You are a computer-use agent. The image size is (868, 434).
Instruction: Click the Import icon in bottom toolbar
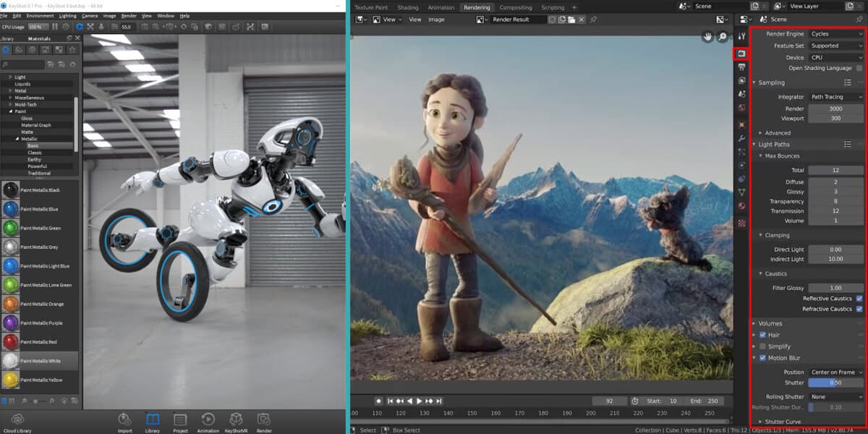click(125, 420)
